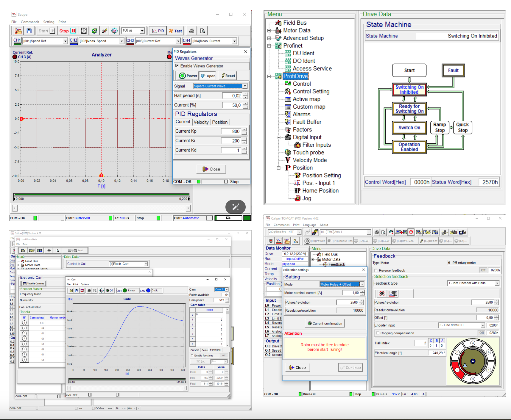511x420 pixels.
Task: Toggle Reverse feedback checkbox
Action: tap(376, 270)
